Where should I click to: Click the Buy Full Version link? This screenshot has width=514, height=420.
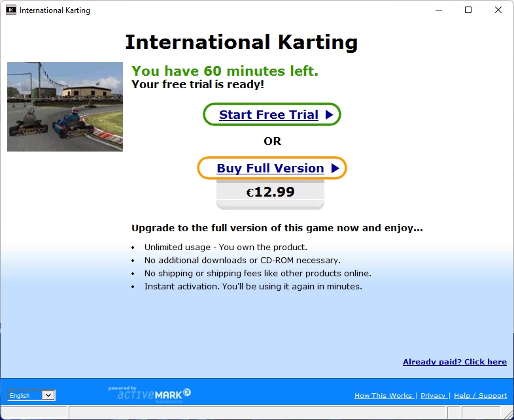(272, 169)
